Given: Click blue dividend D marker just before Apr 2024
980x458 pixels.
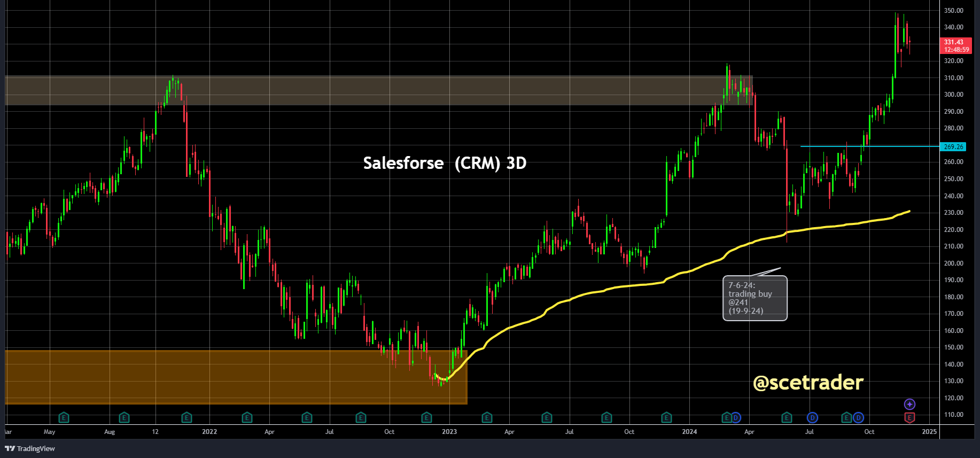Looking at the screenshot, I should point(736,417).
